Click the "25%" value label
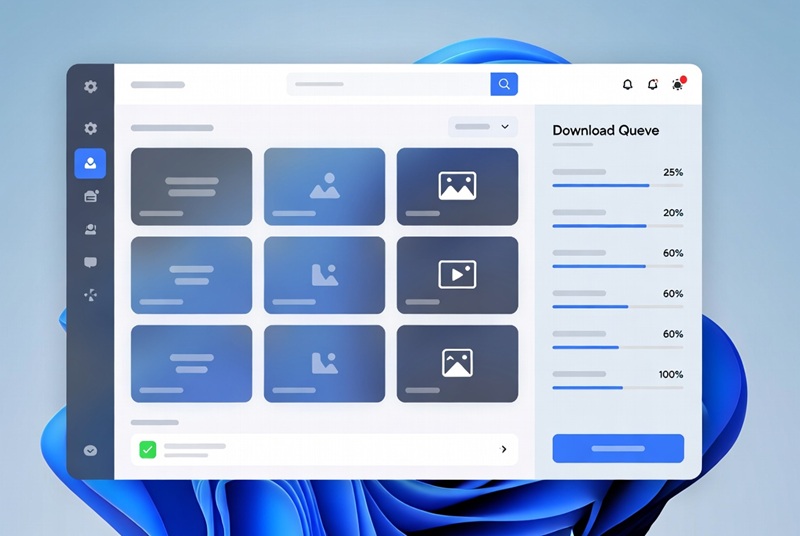This screenshot has width=800, height=536. coord(673,172)
